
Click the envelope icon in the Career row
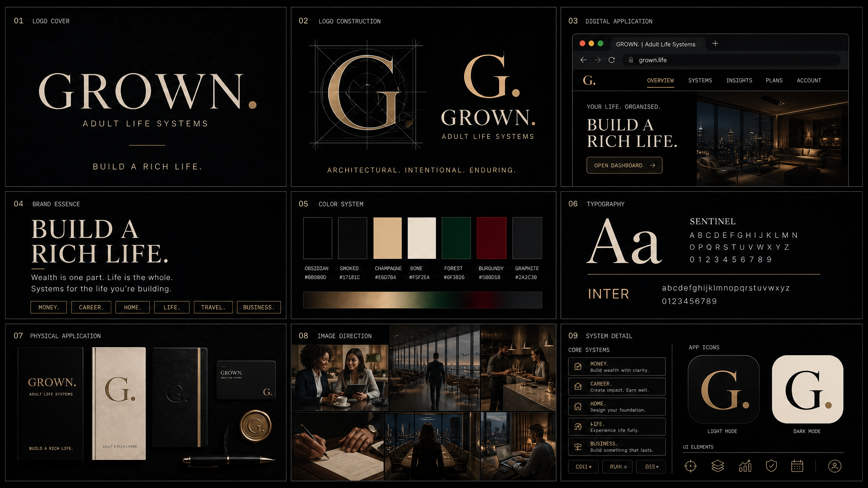pyautogui.click(x=578, y=386)
